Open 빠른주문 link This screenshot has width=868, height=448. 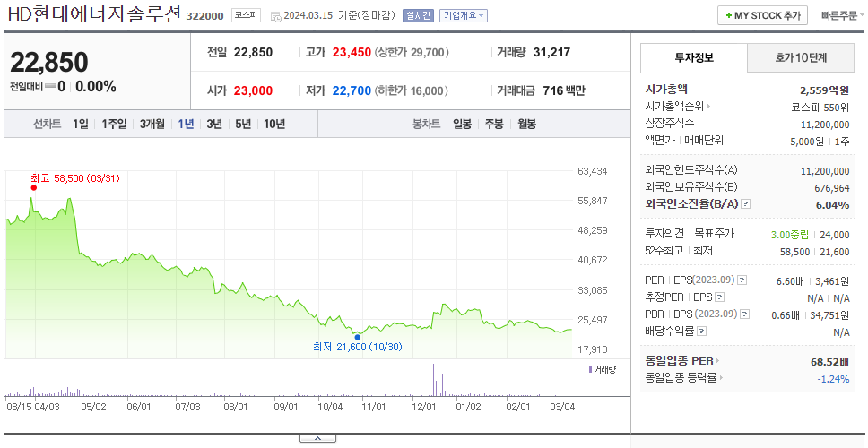point(839,15)
